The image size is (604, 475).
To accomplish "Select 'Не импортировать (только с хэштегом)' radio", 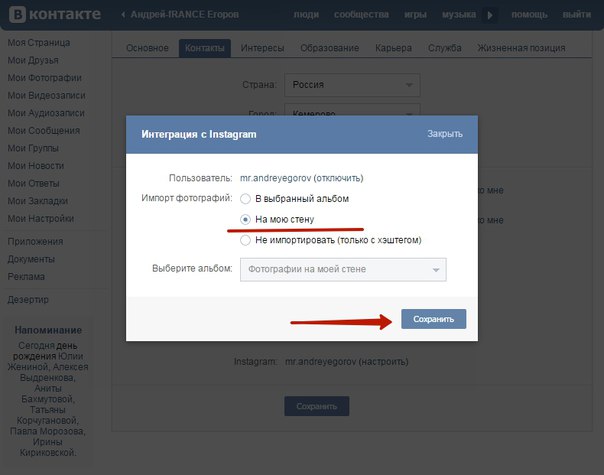I will [x=245, y=240].
